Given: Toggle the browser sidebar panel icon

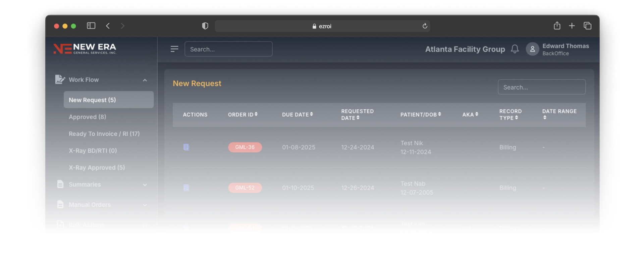Looking at the screenshot, I should (91, 26).
